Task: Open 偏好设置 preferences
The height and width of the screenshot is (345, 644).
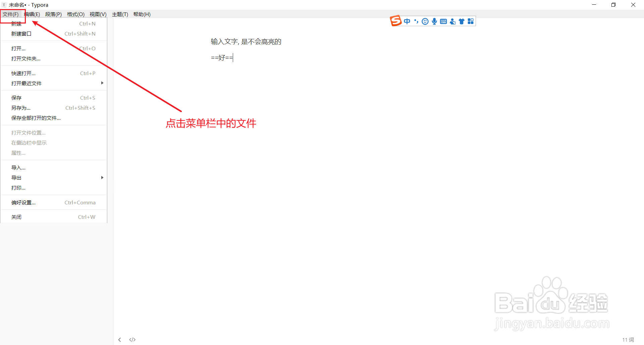Action: tap(23, 202)
